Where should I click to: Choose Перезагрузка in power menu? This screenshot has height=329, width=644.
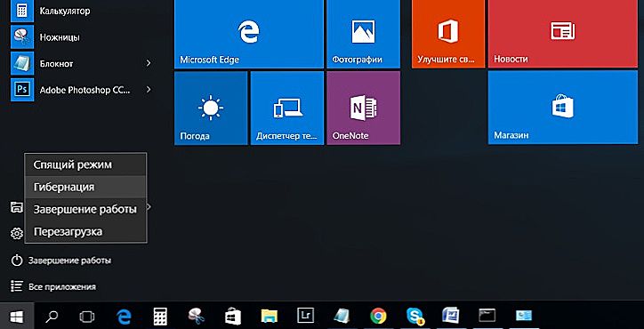(x=85, y=231)
